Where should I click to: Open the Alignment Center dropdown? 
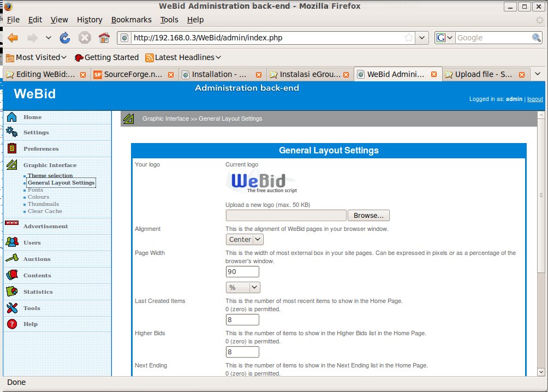pos(245,239)
